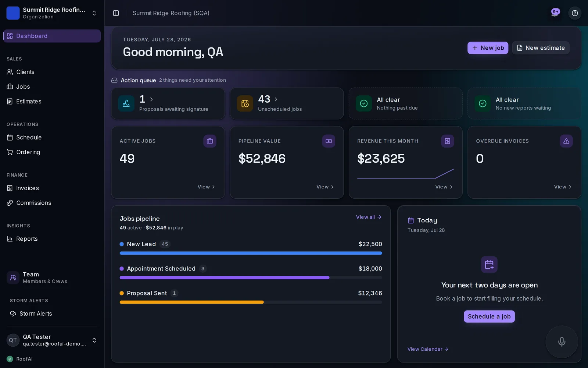The image size is (588, 368).
Task: Click the unscheduled jobs calendar-clock icon
Action: (x=245, y=103)
